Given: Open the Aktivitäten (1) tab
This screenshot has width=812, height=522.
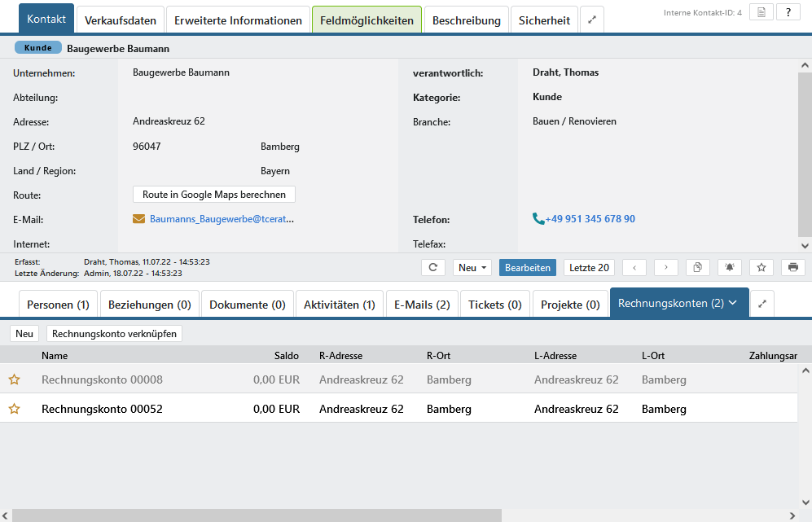Looking at the screenshot, I should pyautogui.click(x=339, y=305).
